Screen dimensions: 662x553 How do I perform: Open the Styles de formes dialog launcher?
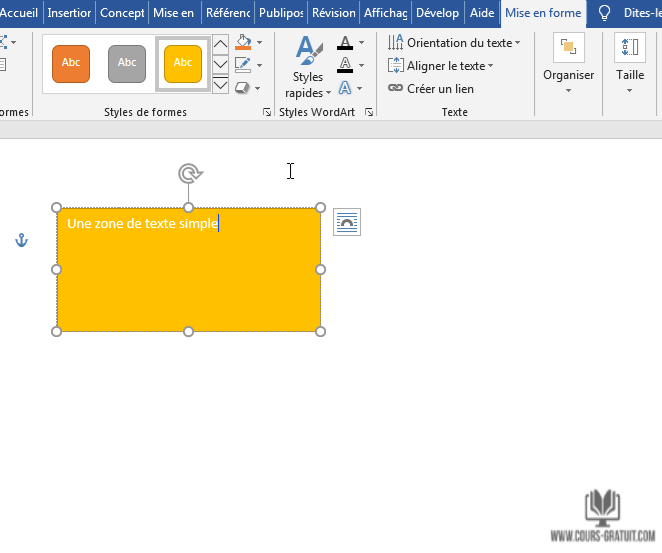267,113
